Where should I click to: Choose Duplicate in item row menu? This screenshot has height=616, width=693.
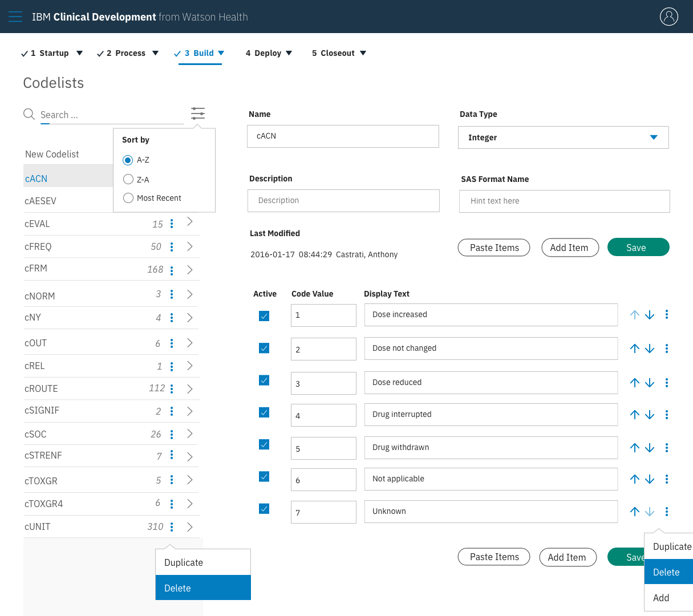click(x=668, y=546)
